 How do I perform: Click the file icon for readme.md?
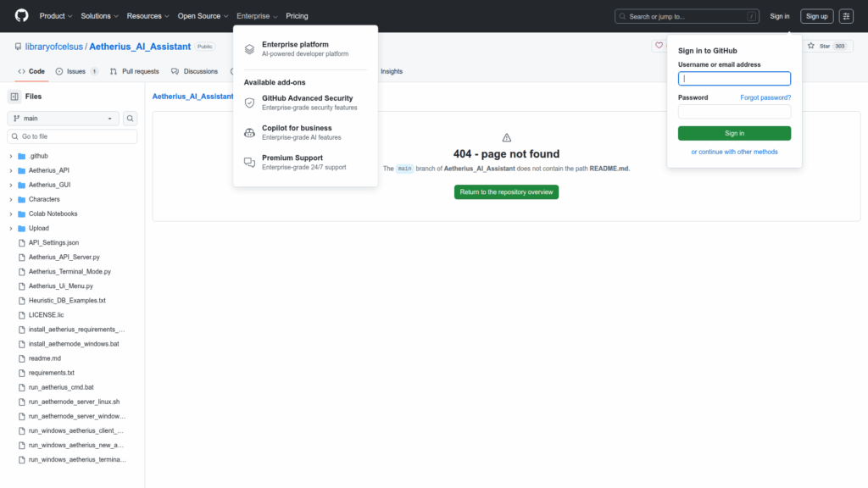coord(21,358)
